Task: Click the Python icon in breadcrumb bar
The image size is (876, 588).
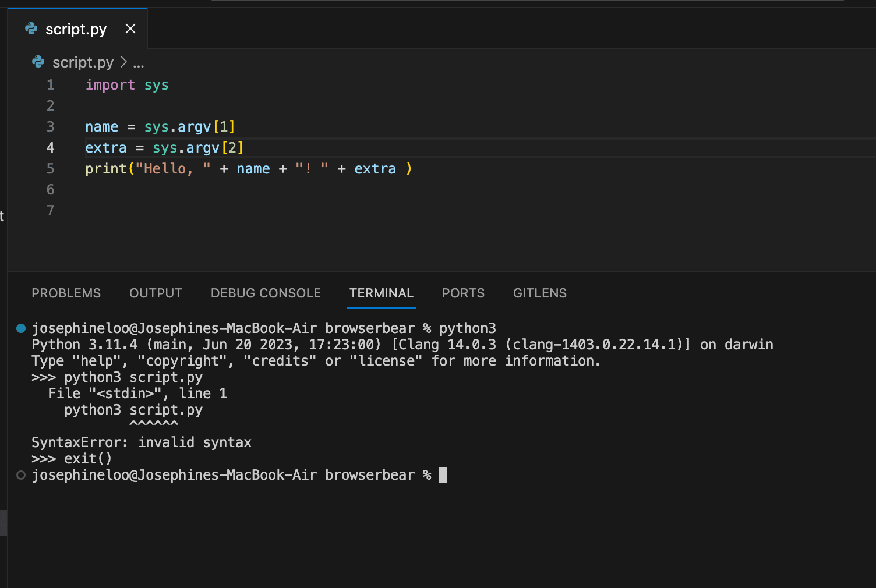Action: coord(38,62)
